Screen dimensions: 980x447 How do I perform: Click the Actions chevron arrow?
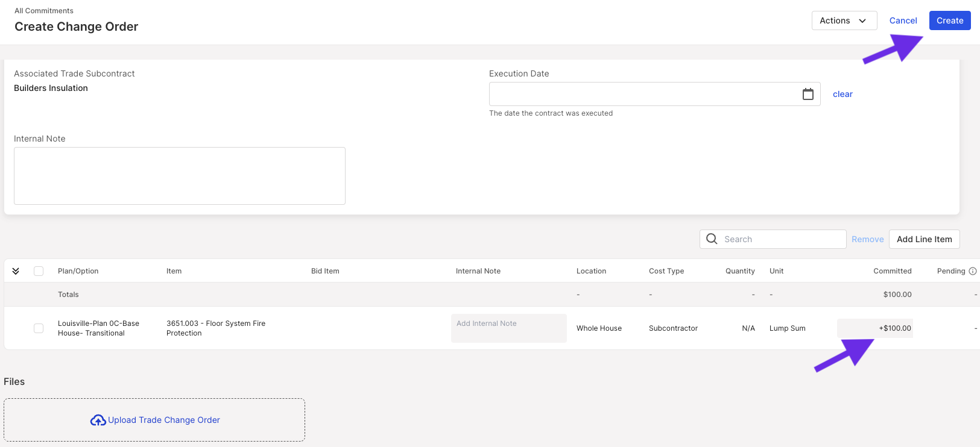[x=862, y=20]
